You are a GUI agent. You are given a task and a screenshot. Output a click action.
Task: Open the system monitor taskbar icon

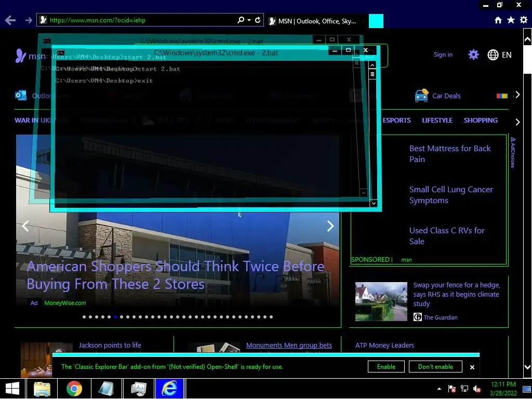click(x=138, y=389)
